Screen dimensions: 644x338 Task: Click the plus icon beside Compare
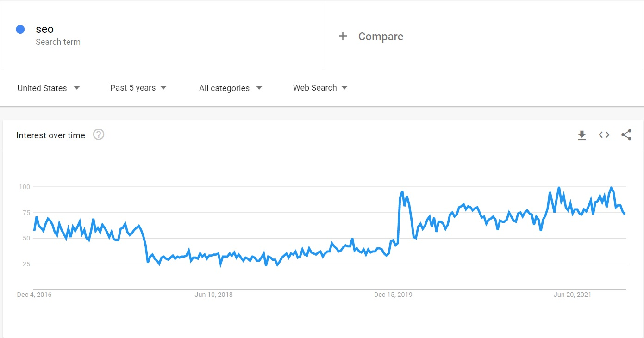[x=343, y=36]
